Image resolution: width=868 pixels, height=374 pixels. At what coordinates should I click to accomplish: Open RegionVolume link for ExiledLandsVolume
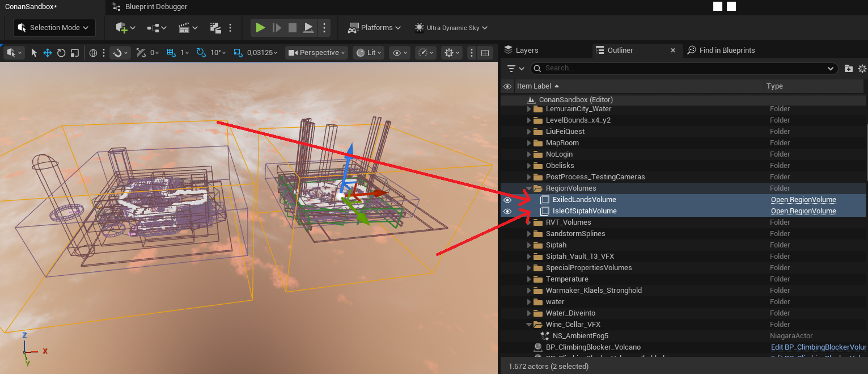(803, 200)
